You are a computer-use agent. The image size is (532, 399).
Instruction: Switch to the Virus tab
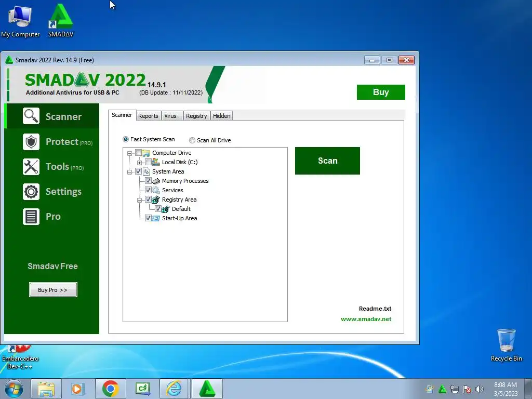point(172,116)
